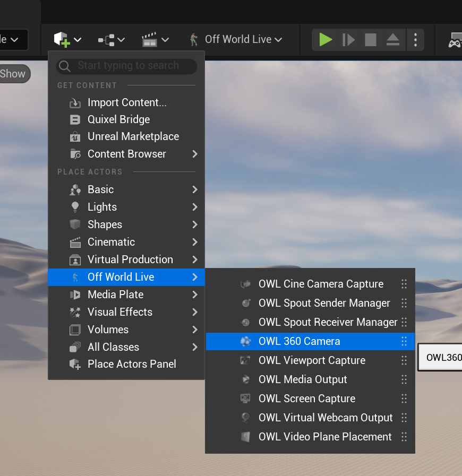Open the Cinematics clapperboard icon

click(149, 39)
